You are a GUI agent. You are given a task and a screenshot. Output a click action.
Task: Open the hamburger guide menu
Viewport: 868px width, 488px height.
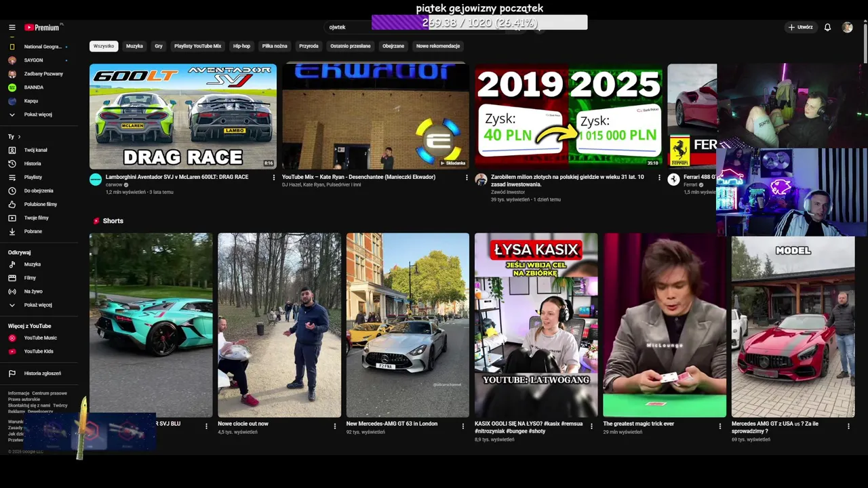12,27
